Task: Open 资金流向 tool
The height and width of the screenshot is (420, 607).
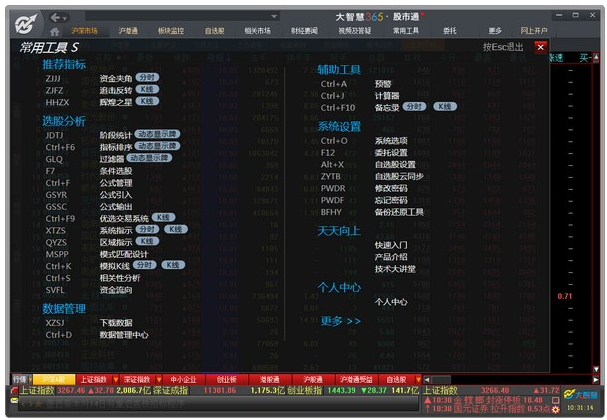Action: 116,290
